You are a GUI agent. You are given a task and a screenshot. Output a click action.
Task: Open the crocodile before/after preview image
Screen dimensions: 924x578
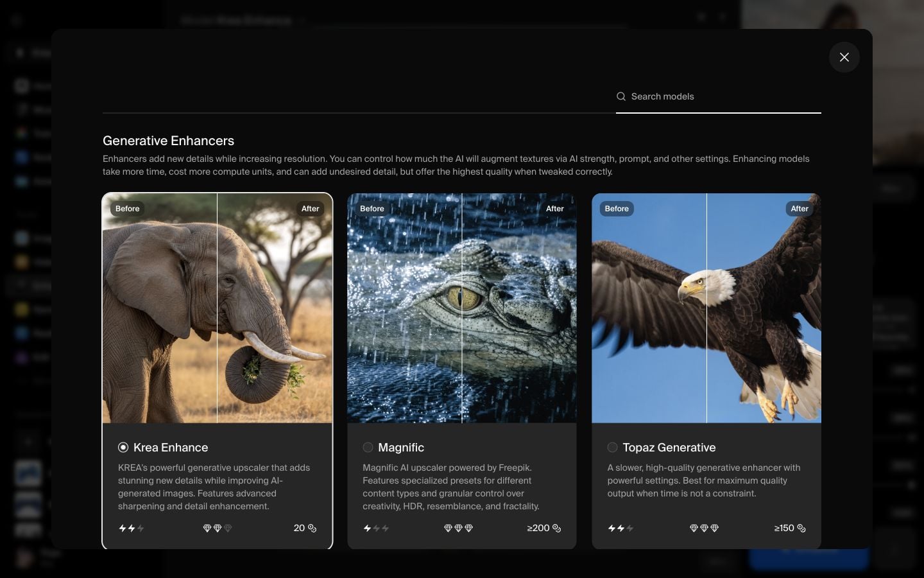462,308
